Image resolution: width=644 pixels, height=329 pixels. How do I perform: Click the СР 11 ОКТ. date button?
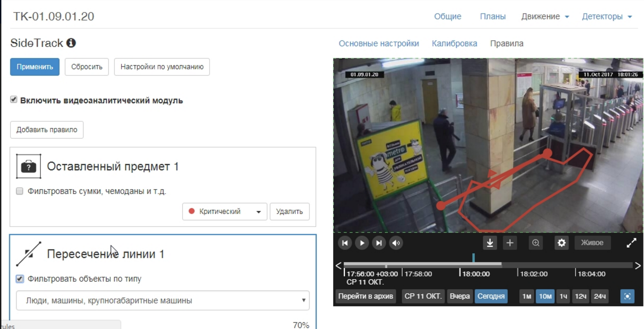click(x=423, y=296)
